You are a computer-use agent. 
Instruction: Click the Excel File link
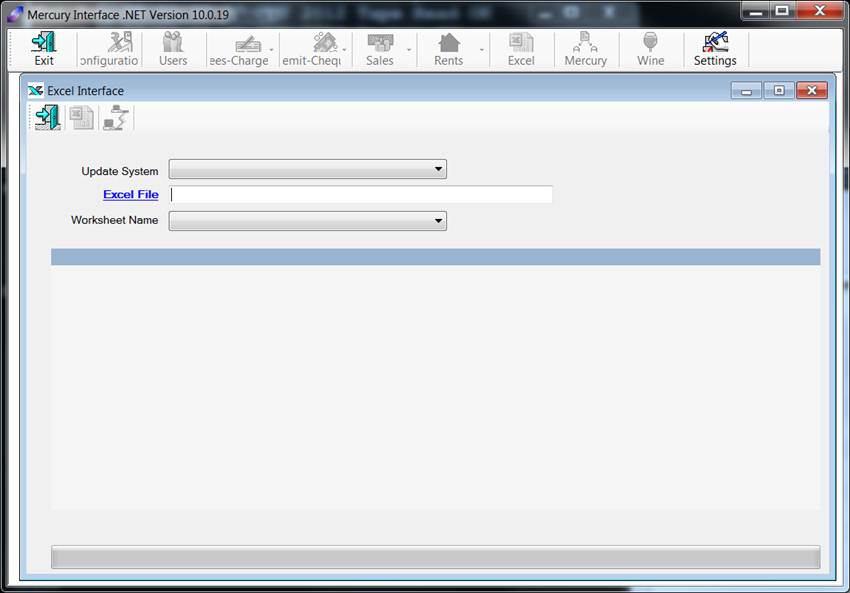[130, 195]
